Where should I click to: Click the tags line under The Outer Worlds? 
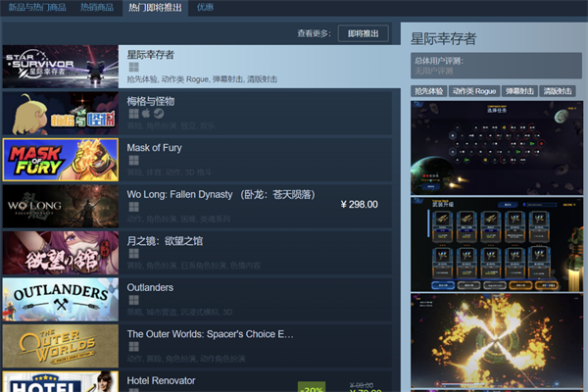(186, 359)
